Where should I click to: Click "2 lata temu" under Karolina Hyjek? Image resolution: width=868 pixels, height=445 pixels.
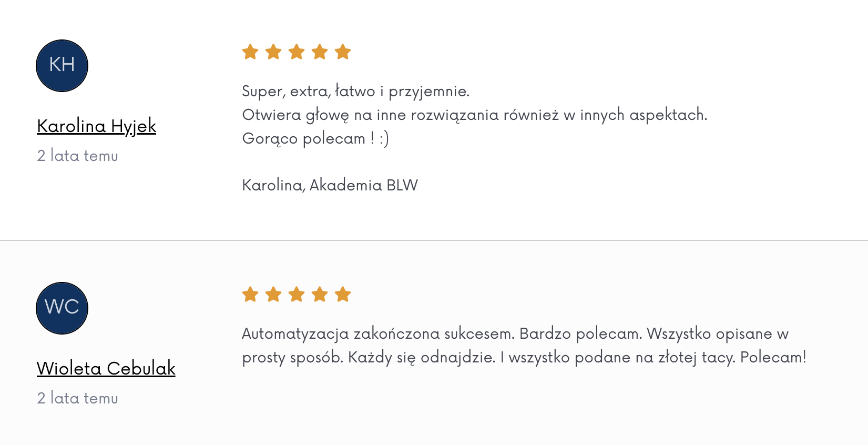(78, 156)
